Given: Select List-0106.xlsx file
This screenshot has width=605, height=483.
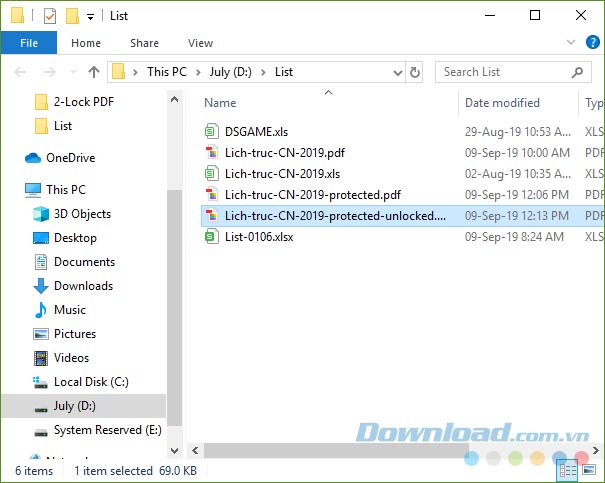Looking at the screenshot, I should (x=259, y=237).
